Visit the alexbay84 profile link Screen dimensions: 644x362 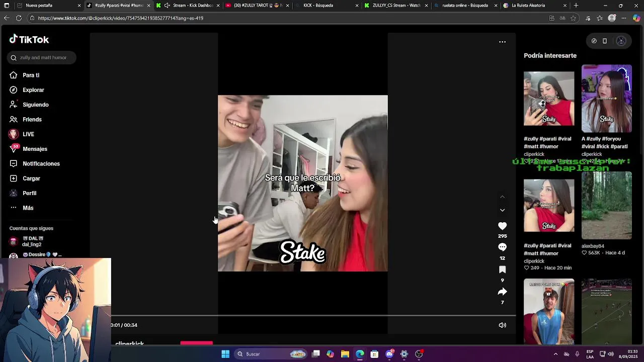(x=593, y=246)
